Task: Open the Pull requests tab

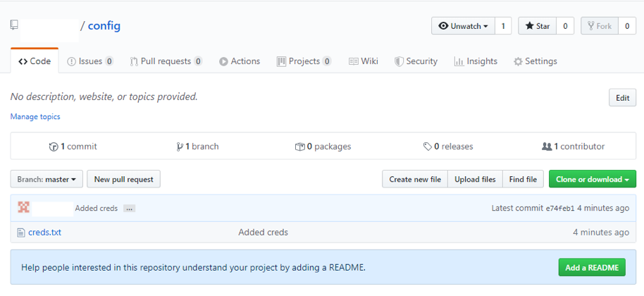Action: 166,61
